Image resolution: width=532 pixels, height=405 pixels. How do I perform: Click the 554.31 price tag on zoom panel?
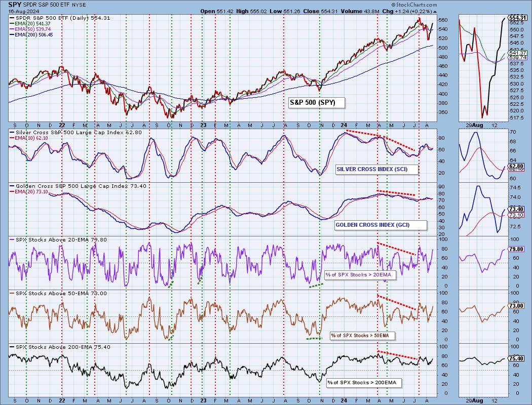click(x=518, y=18)
